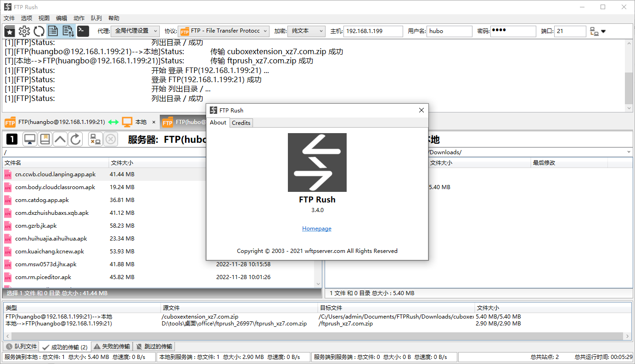Sort by 文件大小 column header in server pane
Screen dimensions: 635x364
coord(157,162)
